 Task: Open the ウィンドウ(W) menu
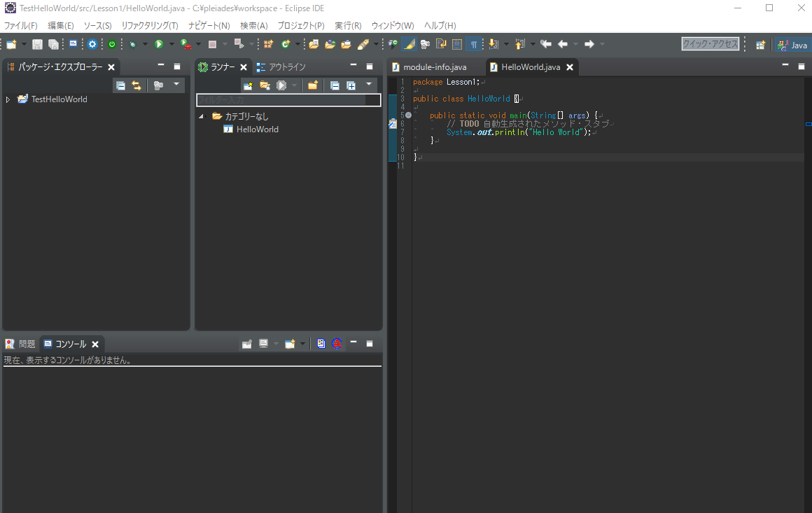(393, 25)
